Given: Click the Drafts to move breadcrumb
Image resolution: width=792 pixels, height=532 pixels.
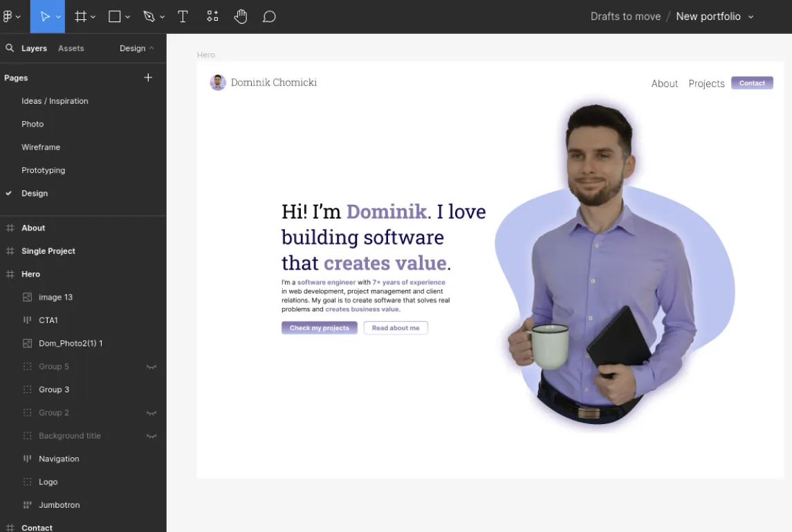Looking at the screenshot, I should [625, 16].
